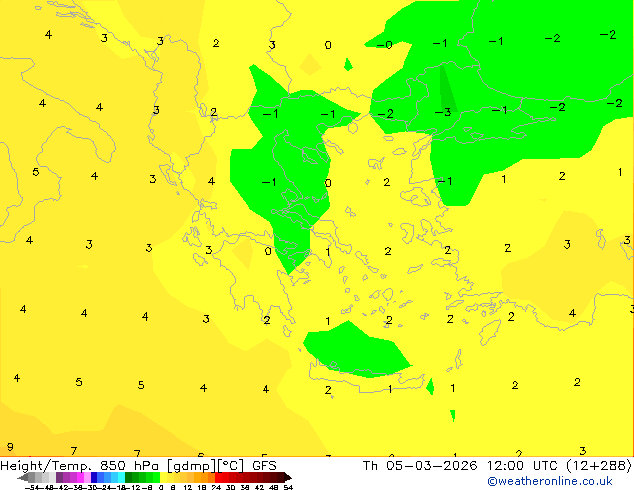Click the dark blue swatch in legend
Viewport: 634px width, 490px height.
coord(94,477)
